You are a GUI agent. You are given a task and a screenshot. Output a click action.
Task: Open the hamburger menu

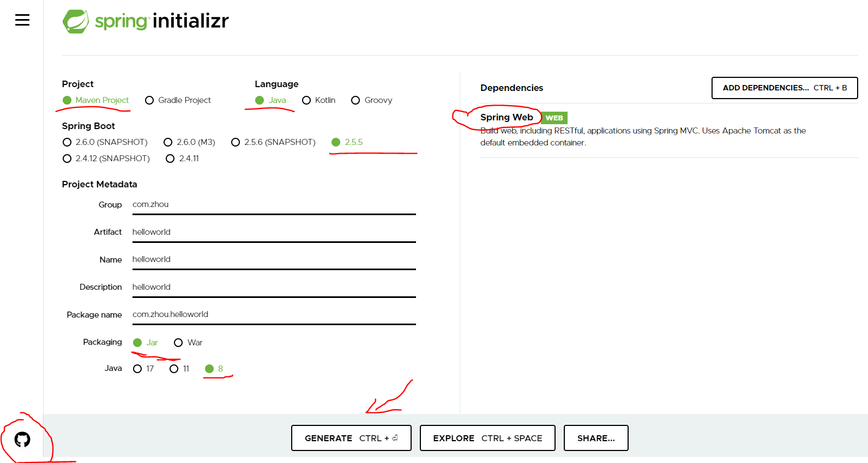pyautogui.click(x=22, y=20)
